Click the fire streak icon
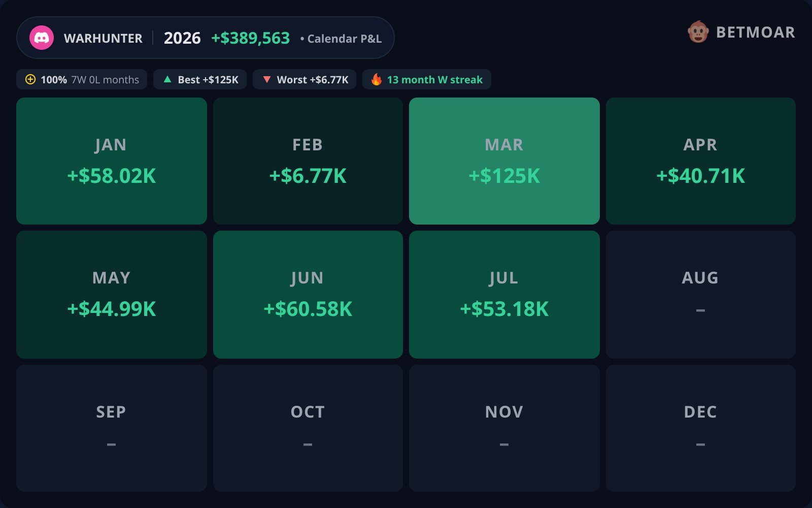Screen dimensions: 812x508 (377, 79)
